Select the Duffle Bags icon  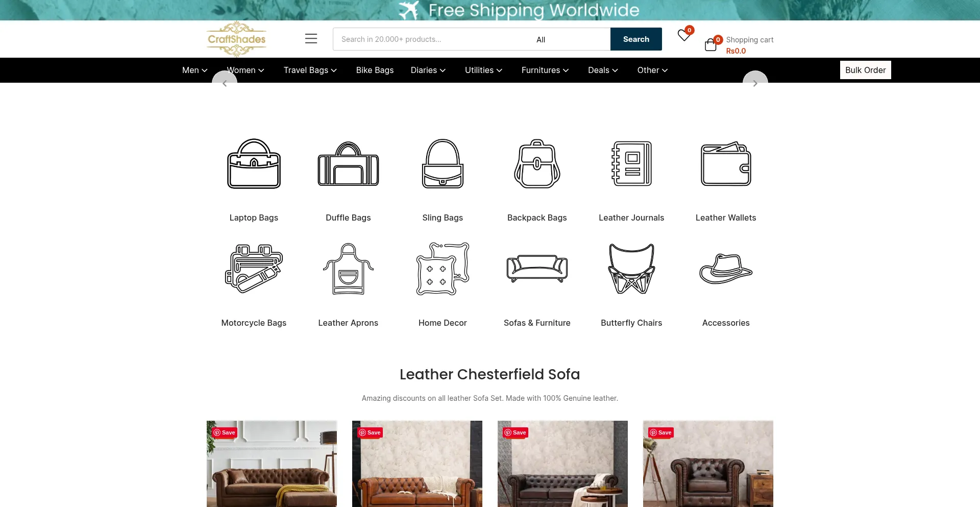pyautogui.click(x=348, y=163)
